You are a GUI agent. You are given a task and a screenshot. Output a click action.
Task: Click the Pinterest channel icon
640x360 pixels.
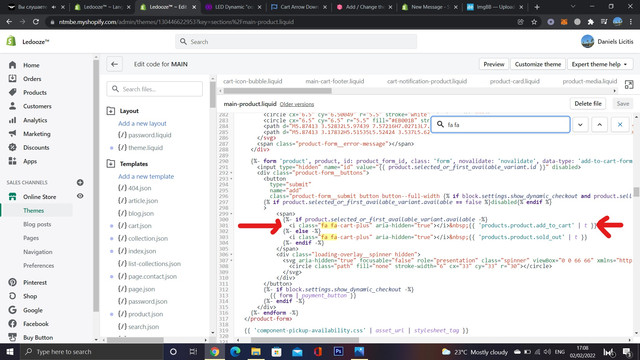point(13,282)
